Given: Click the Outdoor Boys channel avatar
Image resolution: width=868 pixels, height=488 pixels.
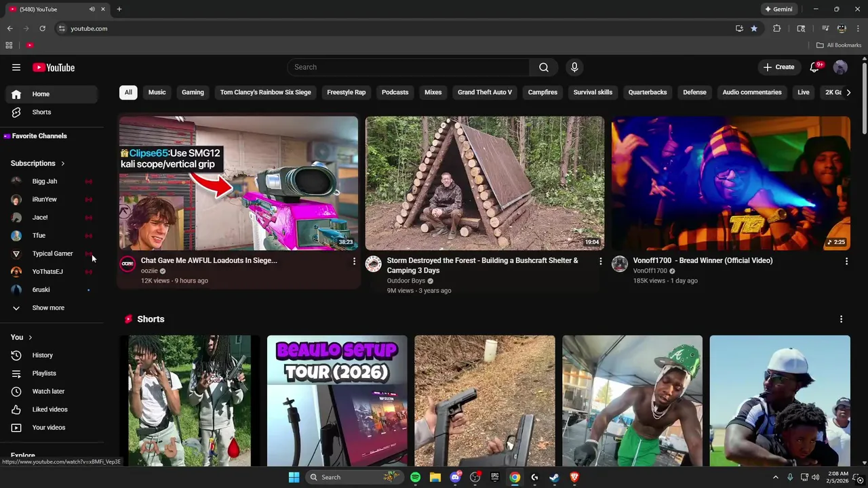Looking at the screenshot, I should point(374,264).
